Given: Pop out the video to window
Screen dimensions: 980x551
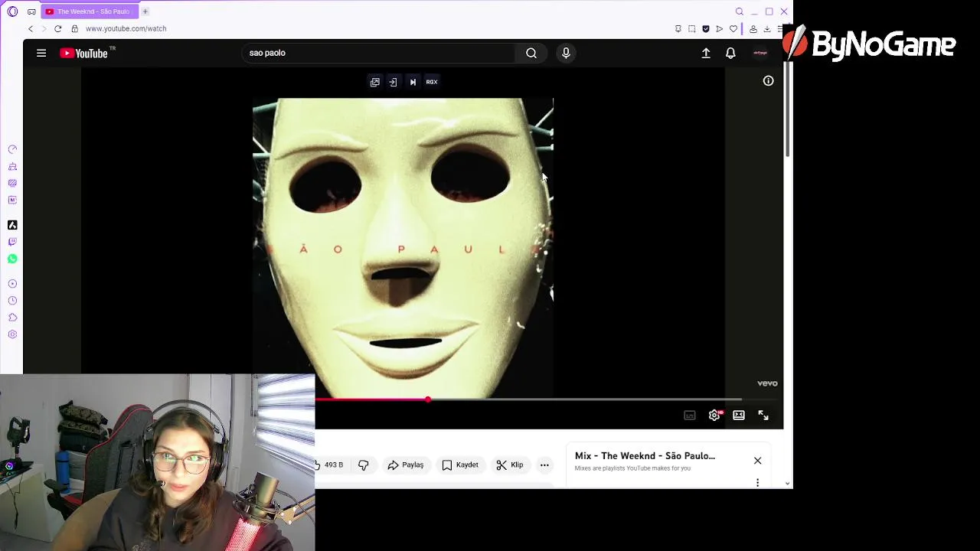Looking at the screenshot, I should (x=375, y=82).
